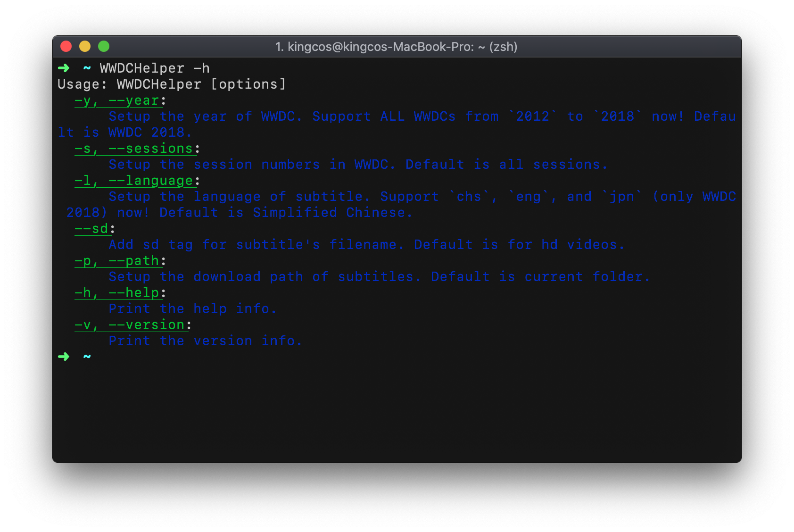Click the text 'Print the help info.'
794x532 pixels.
coord(192,309)
